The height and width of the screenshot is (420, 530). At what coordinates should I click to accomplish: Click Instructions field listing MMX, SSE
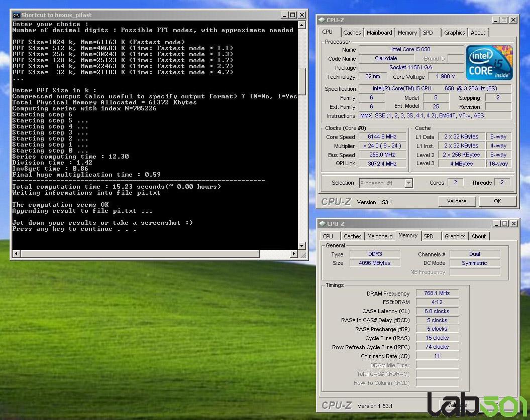[435, 116]
